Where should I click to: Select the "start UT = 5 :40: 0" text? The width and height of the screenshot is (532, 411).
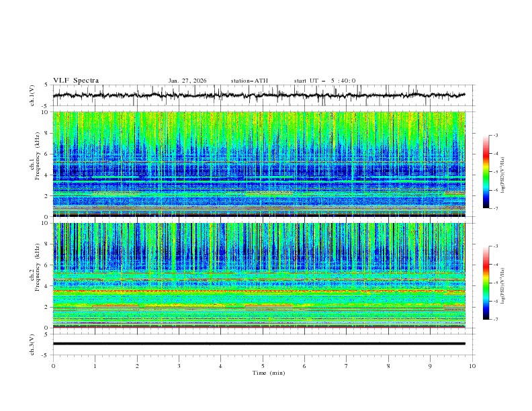point(324,81)
